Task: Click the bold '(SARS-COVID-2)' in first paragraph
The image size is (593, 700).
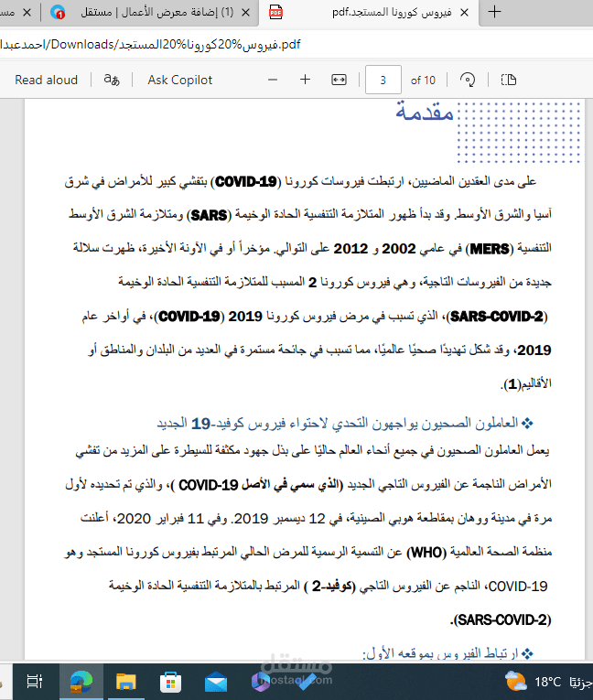Action: [x=497, y=317]
